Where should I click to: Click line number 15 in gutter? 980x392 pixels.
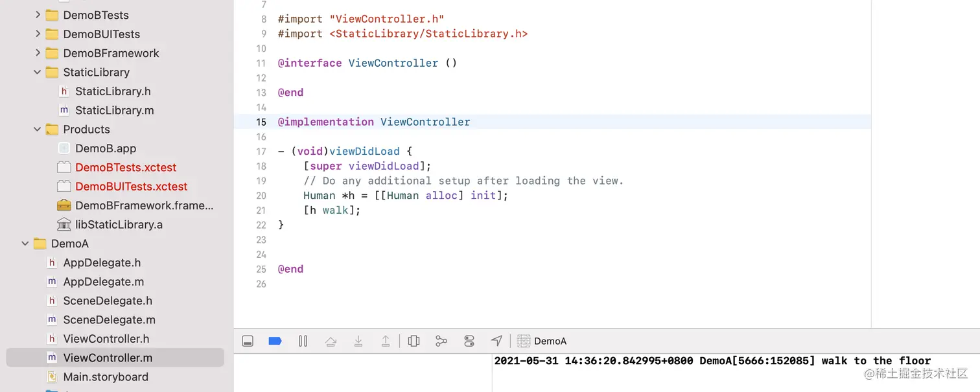[x=261, y=122]
